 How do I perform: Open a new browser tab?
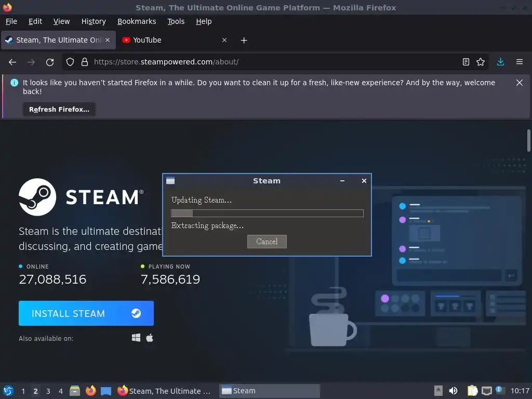click(x=244, y=41)
